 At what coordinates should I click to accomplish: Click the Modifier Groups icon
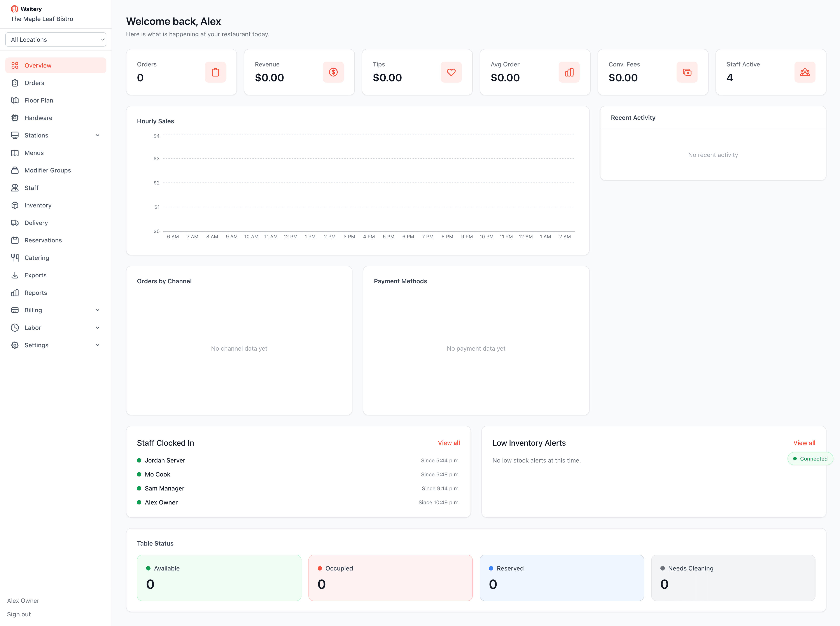pyautogui.click(x=15, y=170)
